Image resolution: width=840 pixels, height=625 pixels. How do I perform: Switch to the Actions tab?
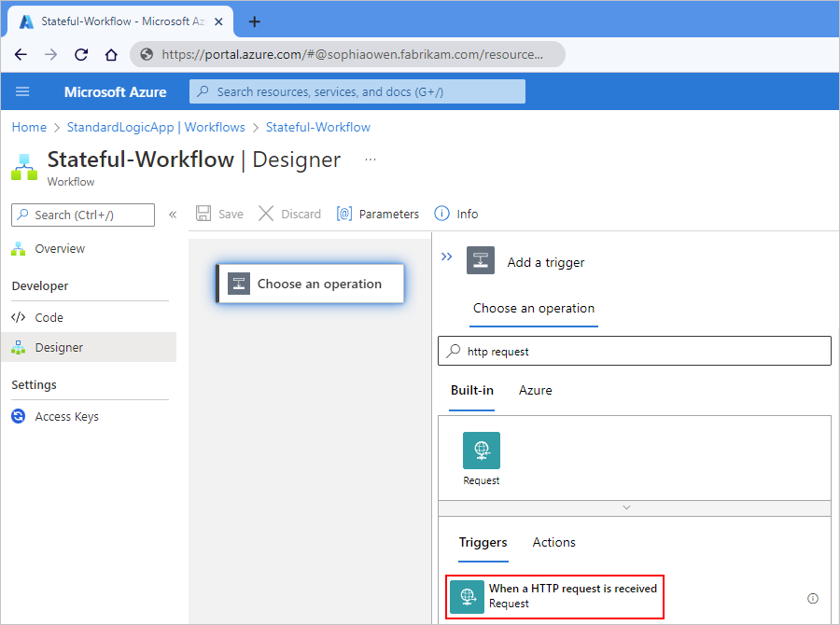[553, 543]
